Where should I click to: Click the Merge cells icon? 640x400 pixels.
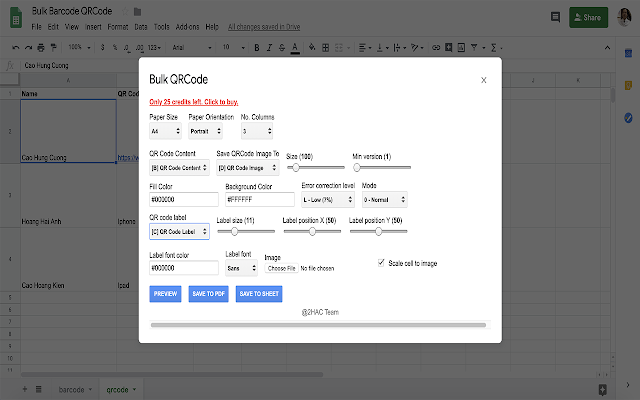click(339, 48)
